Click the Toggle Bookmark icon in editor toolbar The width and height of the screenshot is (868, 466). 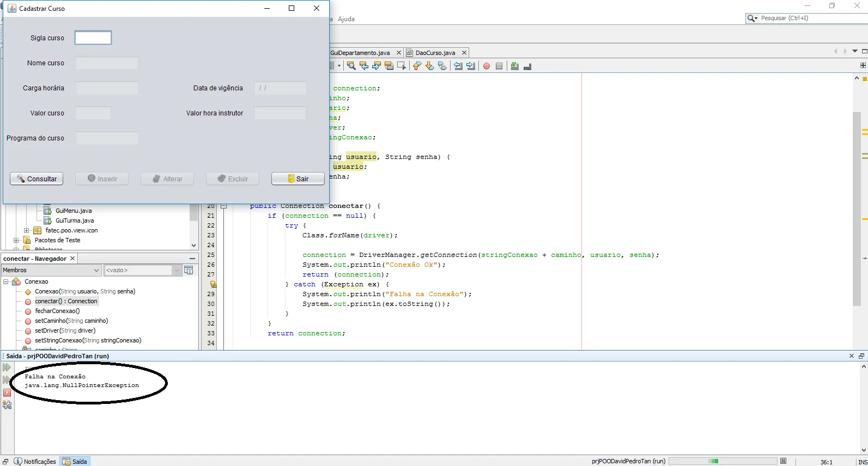442,66
